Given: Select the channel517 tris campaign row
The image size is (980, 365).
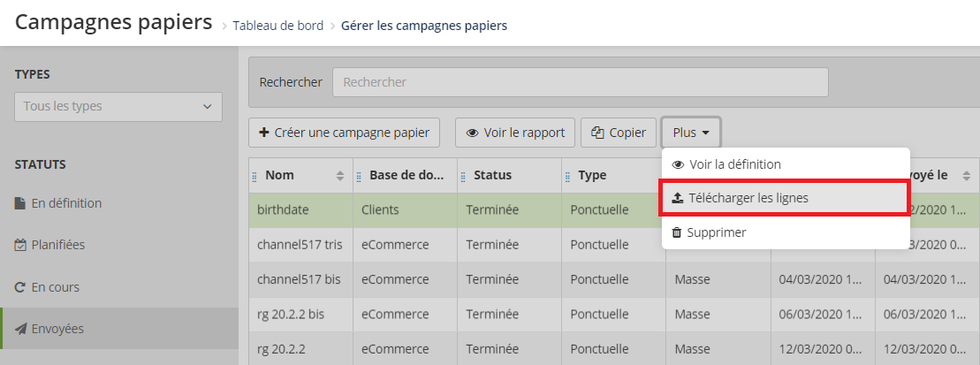Looking at the screenshot, I should (300, 244).
